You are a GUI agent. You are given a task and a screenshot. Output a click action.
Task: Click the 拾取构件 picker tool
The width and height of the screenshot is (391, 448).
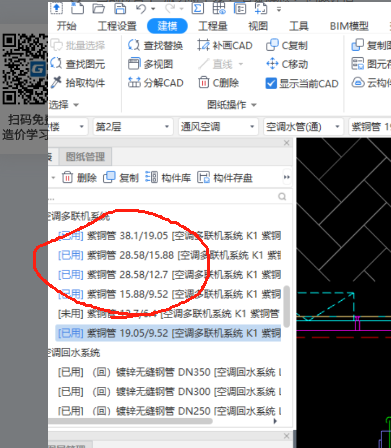pos(78,83)
